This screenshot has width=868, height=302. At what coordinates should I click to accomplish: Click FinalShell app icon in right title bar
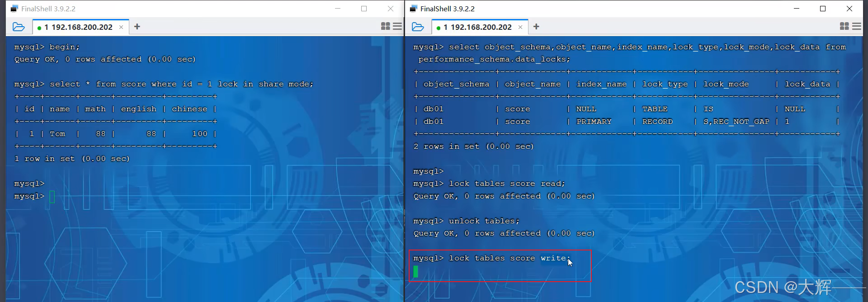coord(414,9)
